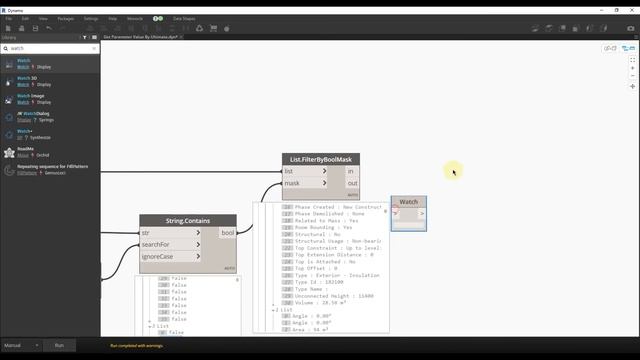640x360 pixels.
Task: Click the 'Unconnected Height : 15000' preview row
Action: click(x=328, y=296)
